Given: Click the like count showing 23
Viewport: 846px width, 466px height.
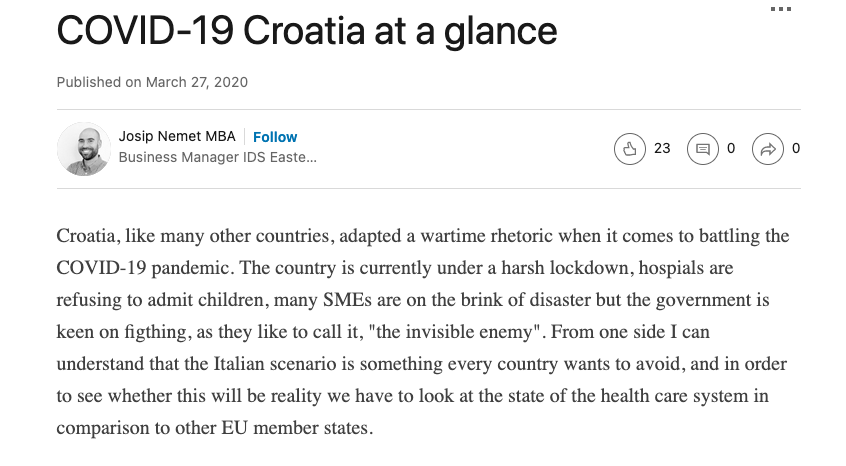Looking at the screenshot, I should pyautogui.click(x=662, y=148).
